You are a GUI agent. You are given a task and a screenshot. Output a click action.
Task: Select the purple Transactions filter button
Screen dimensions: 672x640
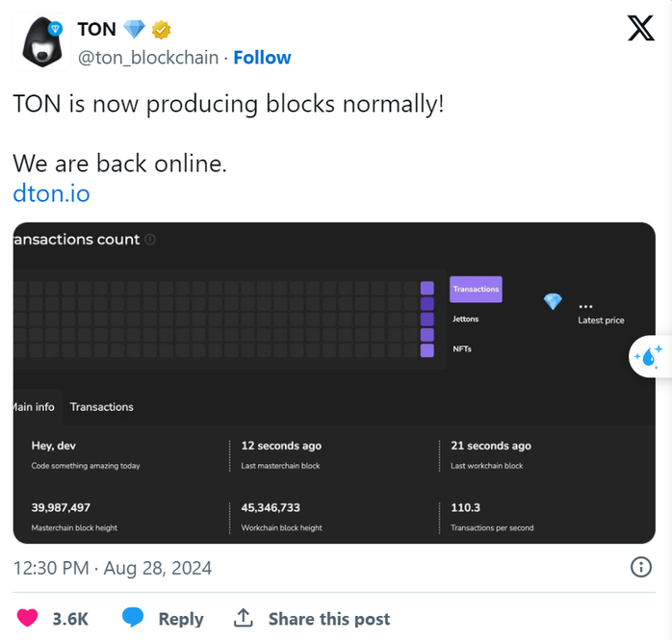pyautogui.click(x=476, y=289)
